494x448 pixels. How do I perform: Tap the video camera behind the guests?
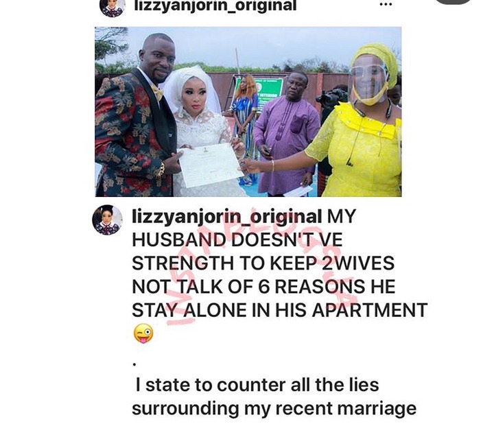[332, 97]
